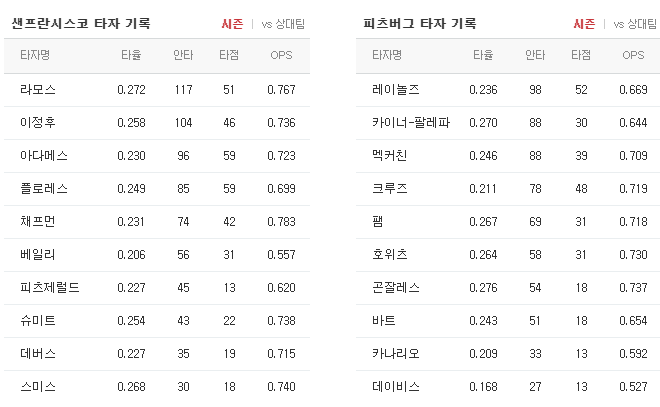
Task: Click 타점 column header in 피츠버그 table
Action: (581, 55)
